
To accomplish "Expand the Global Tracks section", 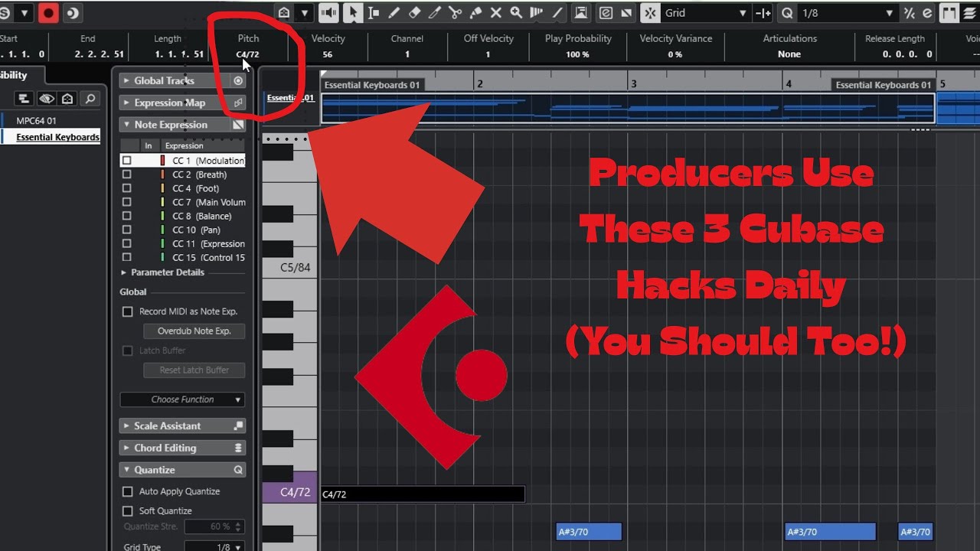I will [126, 80].
